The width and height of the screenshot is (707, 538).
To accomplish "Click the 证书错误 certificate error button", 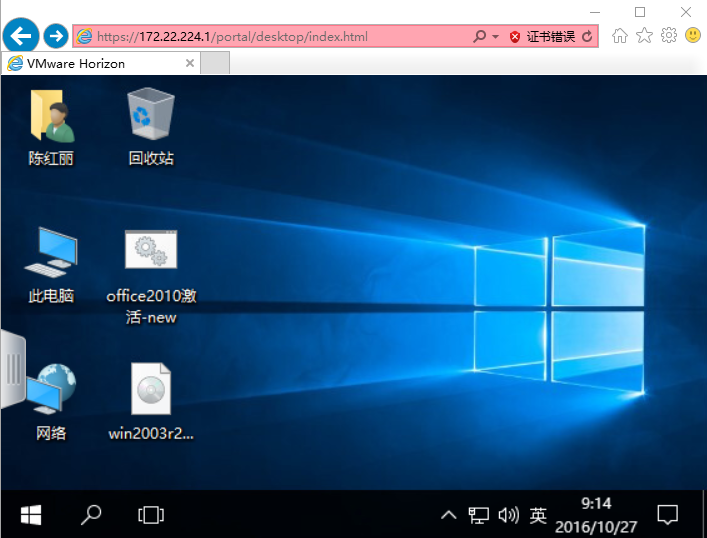I will click(x=543, y=37).
